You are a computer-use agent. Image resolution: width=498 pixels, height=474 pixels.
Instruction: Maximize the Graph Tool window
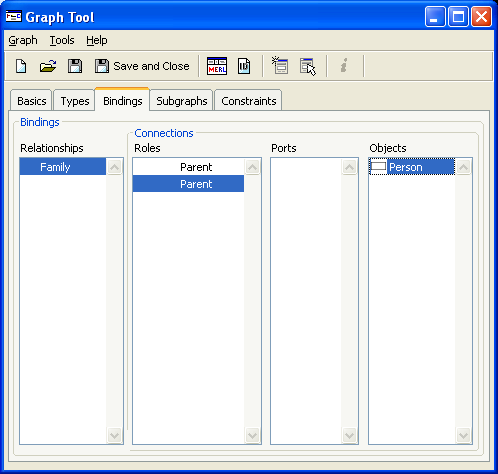click(x=458, y=16)
